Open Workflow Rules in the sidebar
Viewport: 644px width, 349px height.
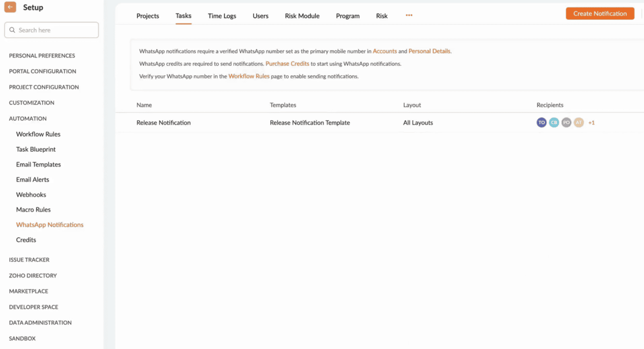click(x=38, y=134)
